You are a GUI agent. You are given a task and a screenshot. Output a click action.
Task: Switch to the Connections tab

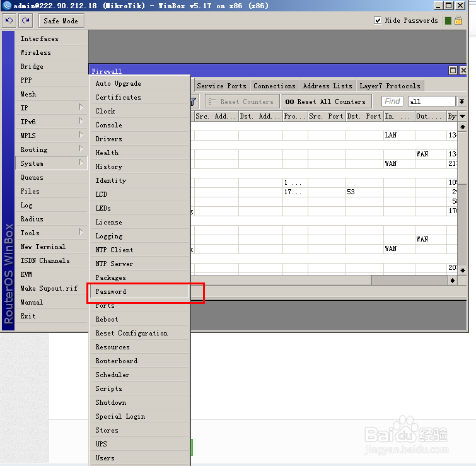(274, 86)
